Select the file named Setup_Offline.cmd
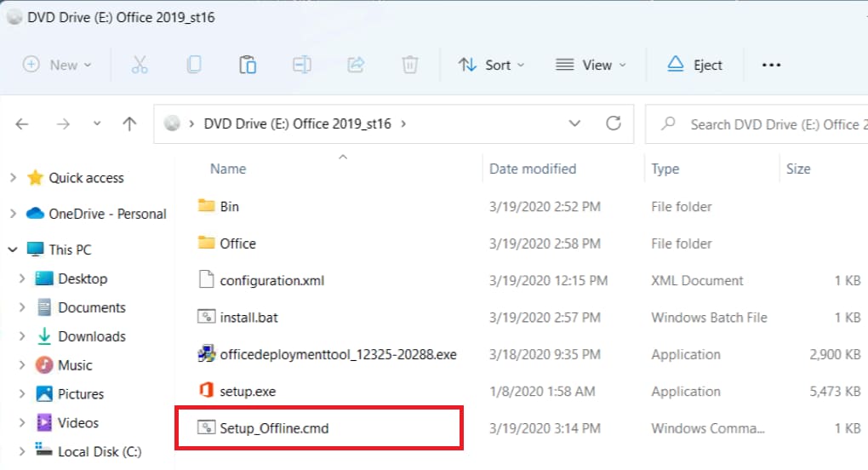This screenshot has width=868, height=470. [274, 428]
